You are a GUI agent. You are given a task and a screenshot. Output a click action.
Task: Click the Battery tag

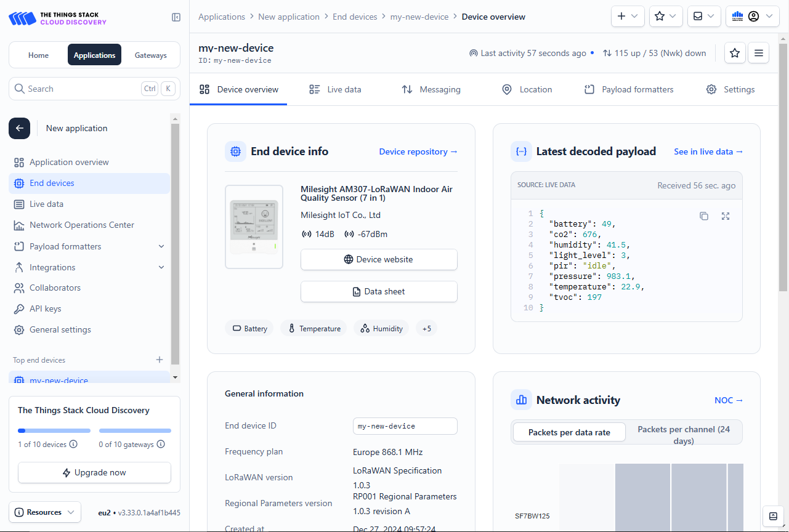[x=249, y=328]
